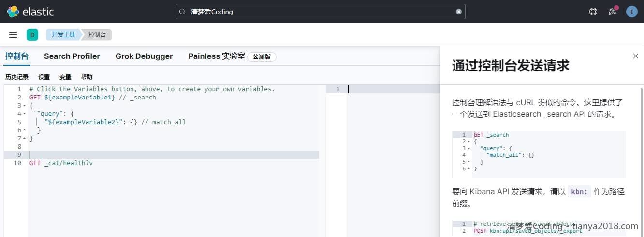Image resolution: width=644 pixels, height=237 pixels.
Task: Click the 公测版 beta badge
Action: point(262,57)
